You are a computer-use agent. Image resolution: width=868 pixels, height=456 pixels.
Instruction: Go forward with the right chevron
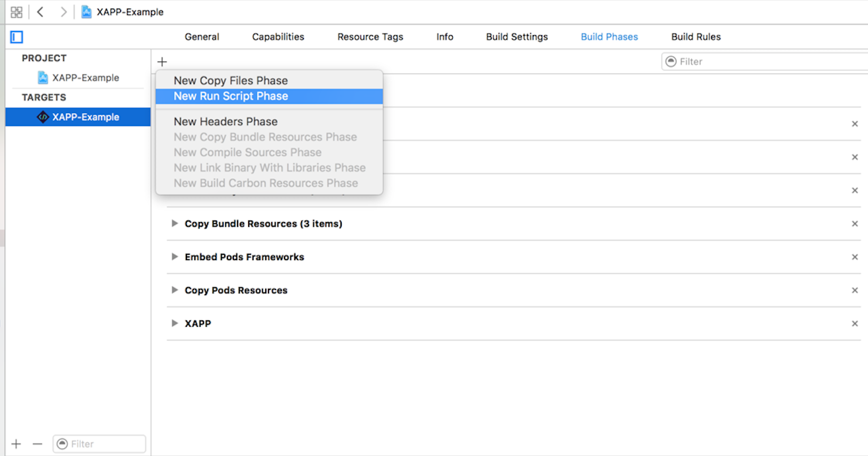click(63, 12)
